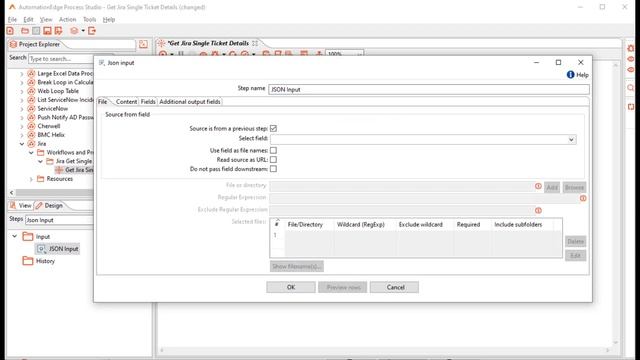Click the OK button
Viewport: 640px width, 360px height.
[291, 287]
